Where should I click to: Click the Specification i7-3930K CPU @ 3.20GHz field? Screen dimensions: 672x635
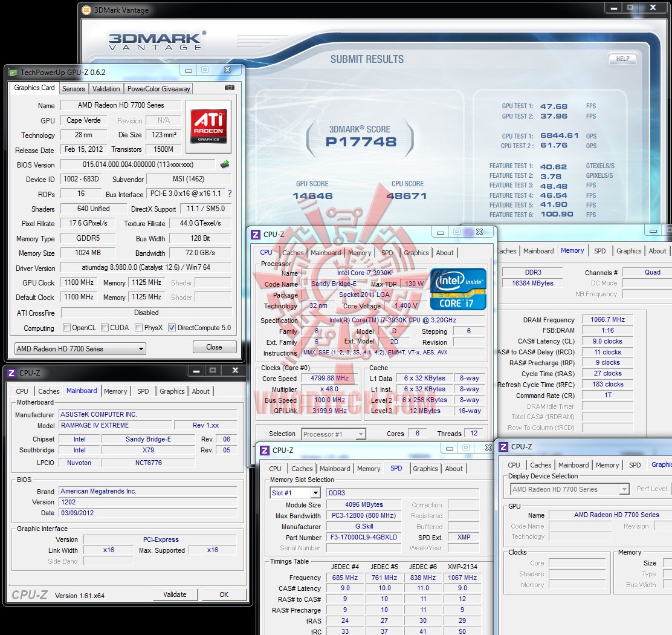click(x=393, y=320)
